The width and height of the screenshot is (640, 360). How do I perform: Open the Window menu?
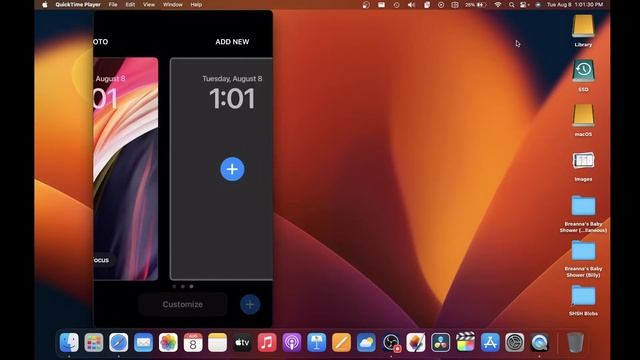173,4
